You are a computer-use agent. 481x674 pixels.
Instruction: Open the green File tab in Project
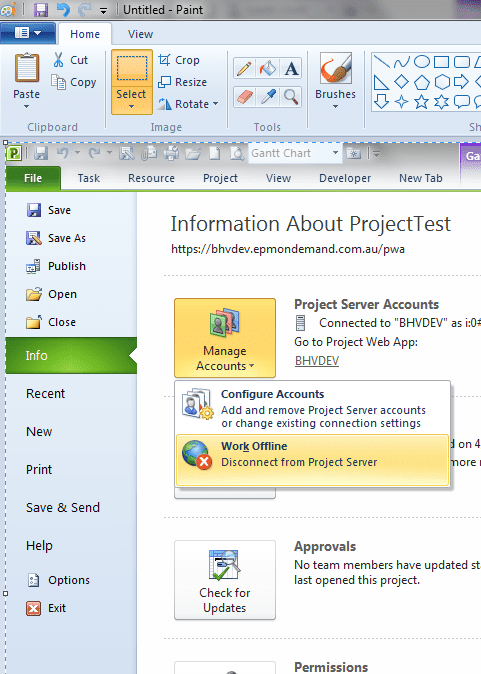pos(33,178)
